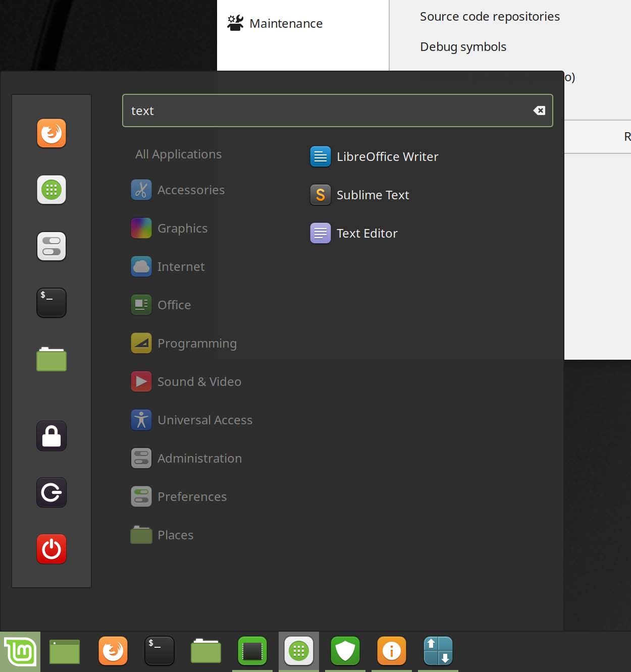Show All Applications list
631x672 pixels.
178,154
